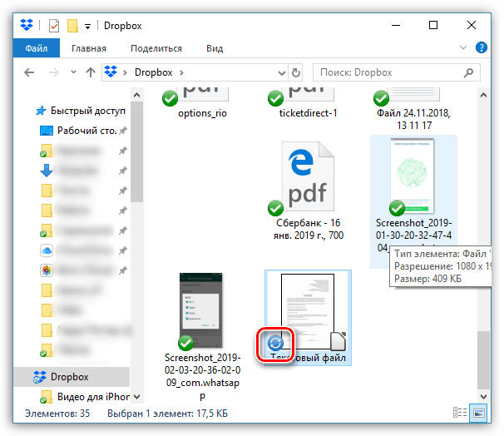Open Help via the blue question icon
The width and height of the screenshot is (504, 436).
click(482, 47)
